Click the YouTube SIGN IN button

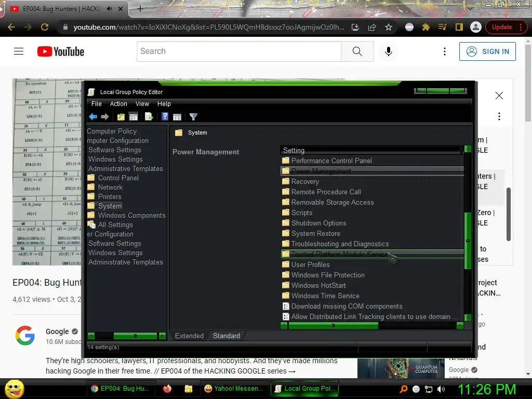[487, 51]
